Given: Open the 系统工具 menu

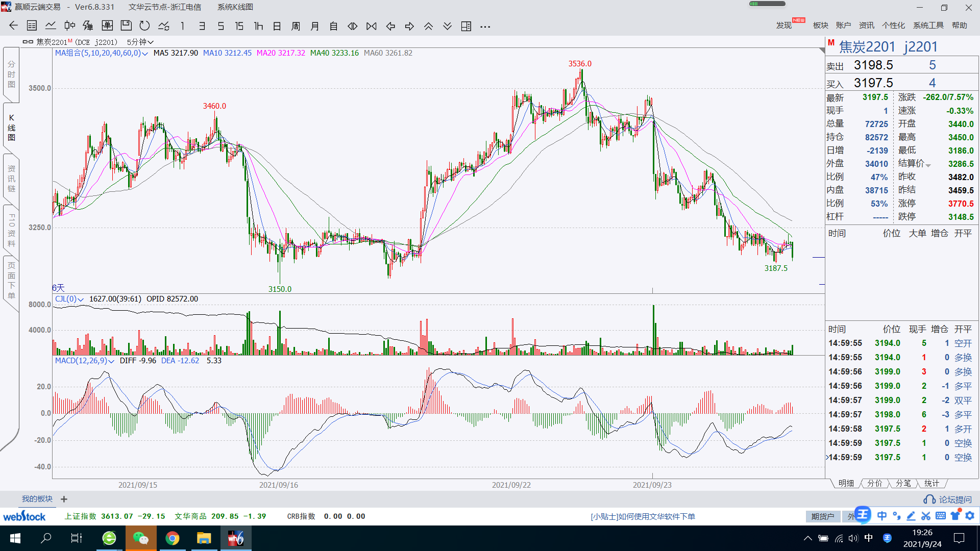Looking at the screenshot, I should [928, 25].
